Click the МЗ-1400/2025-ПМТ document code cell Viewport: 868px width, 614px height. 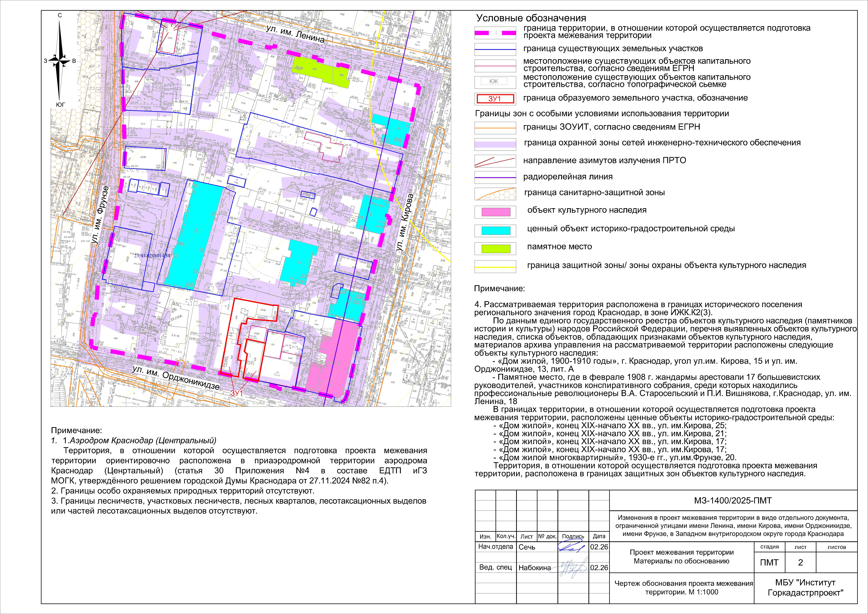[733, 501]
